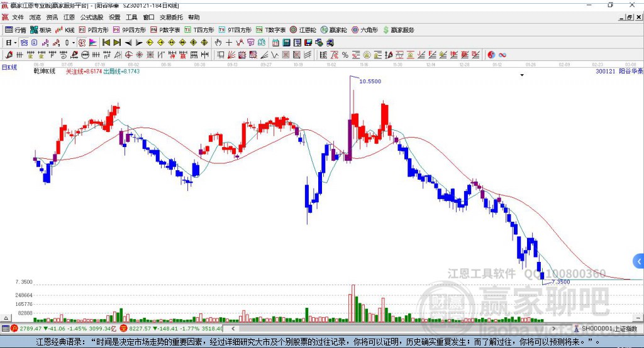The width and height of the screenshot is (644, 348).
Task: Click the small black triangle marker
Action: tap(522, 75)
